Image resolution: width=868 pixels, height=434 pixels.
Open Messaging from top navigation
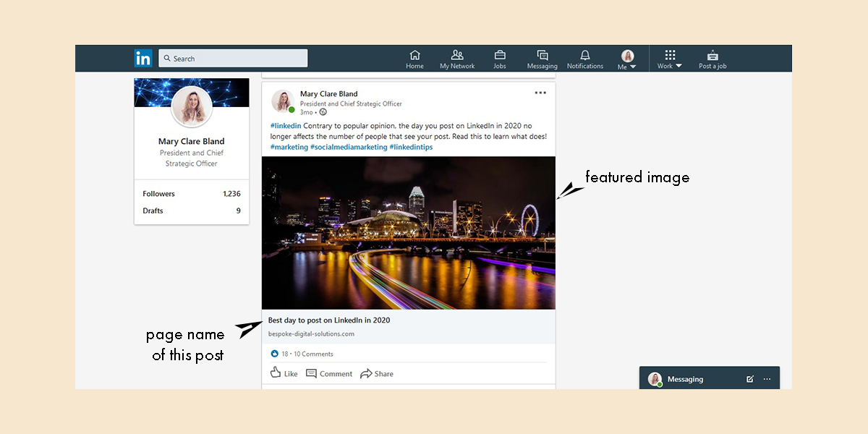542,59
